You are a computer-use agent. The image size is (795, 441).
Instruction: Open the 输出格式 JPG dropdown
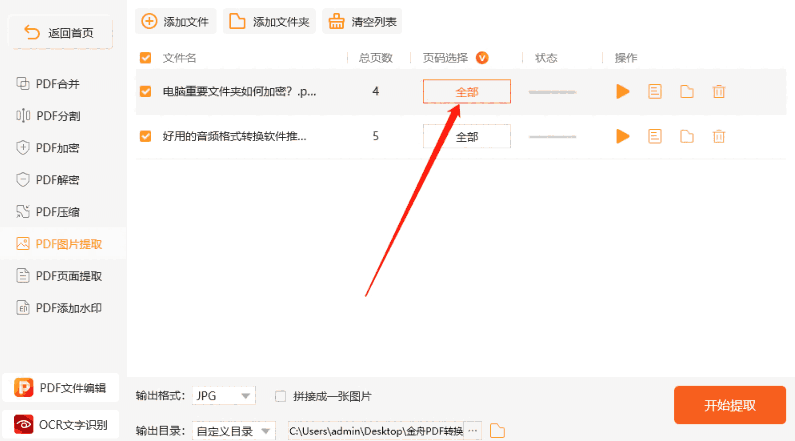click(x=224, y=396)
